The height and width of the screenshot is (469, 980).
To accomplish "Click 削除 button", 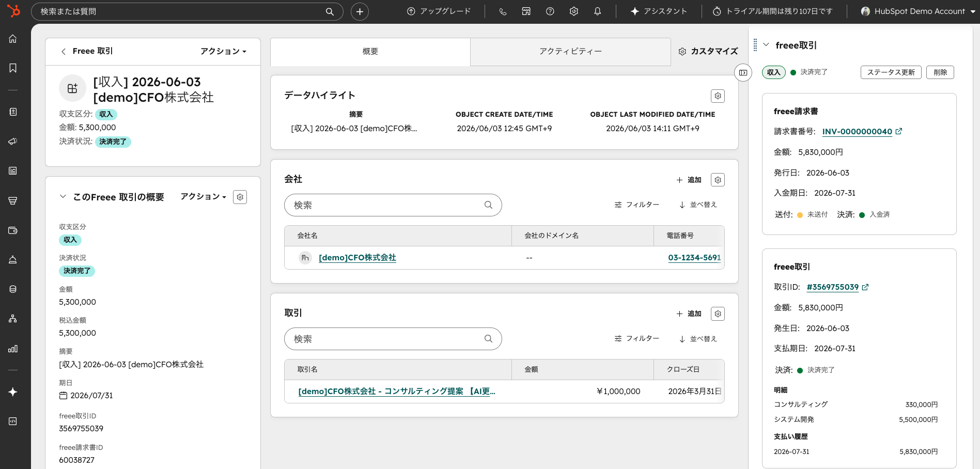I will tap(940, 72).
